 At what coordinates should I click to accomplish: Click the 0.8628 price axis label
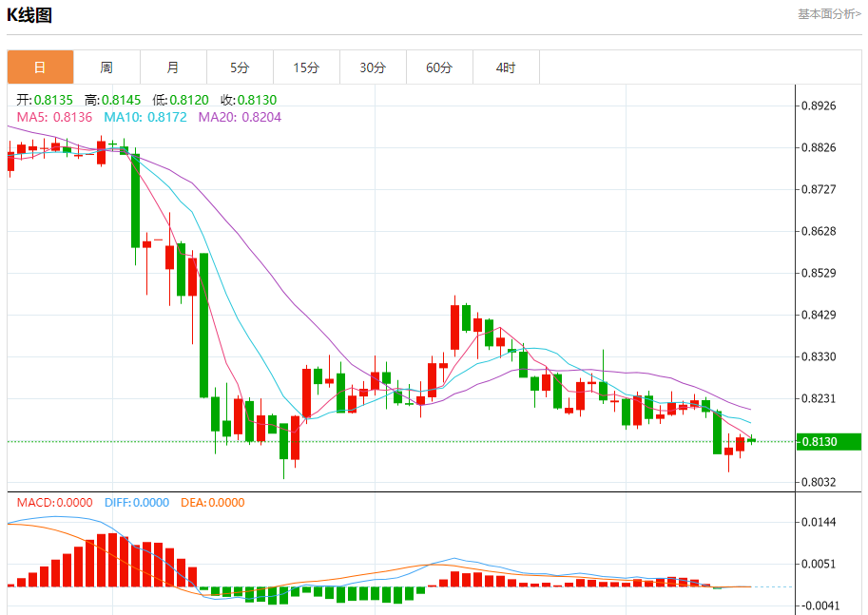click(819, 231)
